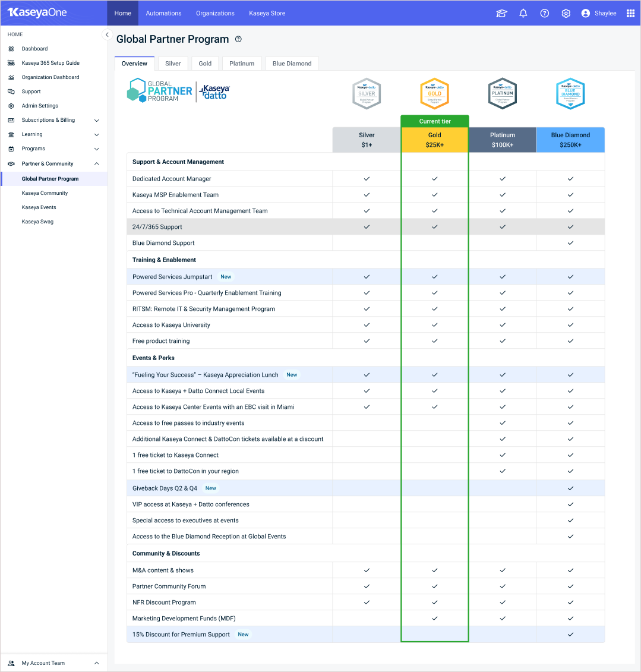Open the app launcher grid icon
Image resolution: width=641 pixels, height=672 pixels.
pos(630,13)
